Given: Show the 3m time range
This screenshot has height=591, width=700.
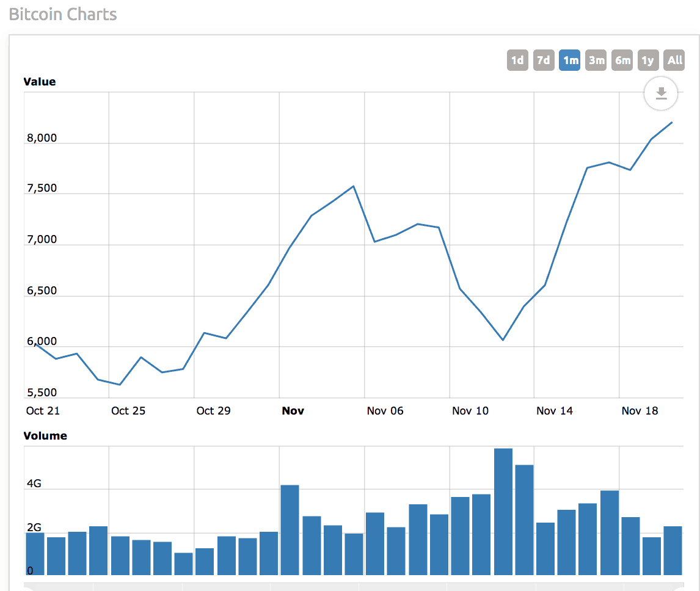Looking at the screenshot, I should pos(596,60).
